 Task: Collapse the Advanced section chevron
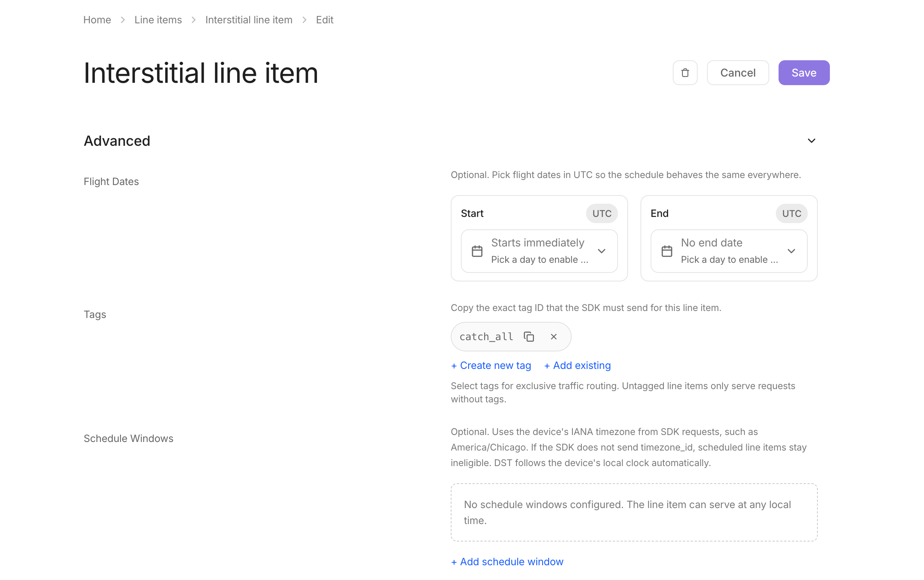pyautogui.click(x=811, y=141)
